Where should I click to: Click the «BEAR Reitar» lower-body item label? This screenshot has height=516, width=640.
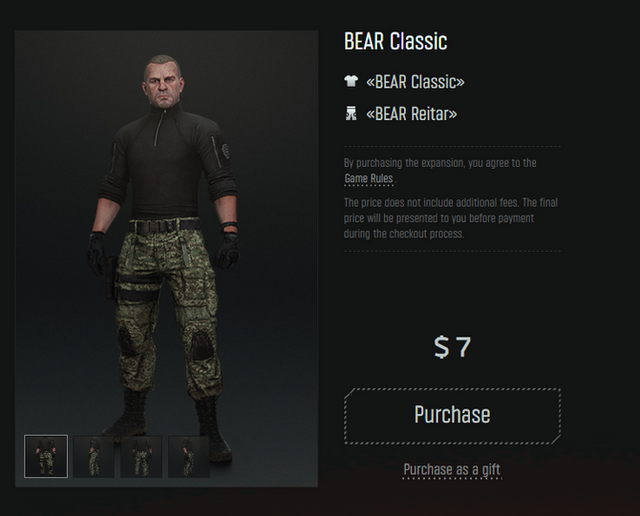(x=411, y=114)
